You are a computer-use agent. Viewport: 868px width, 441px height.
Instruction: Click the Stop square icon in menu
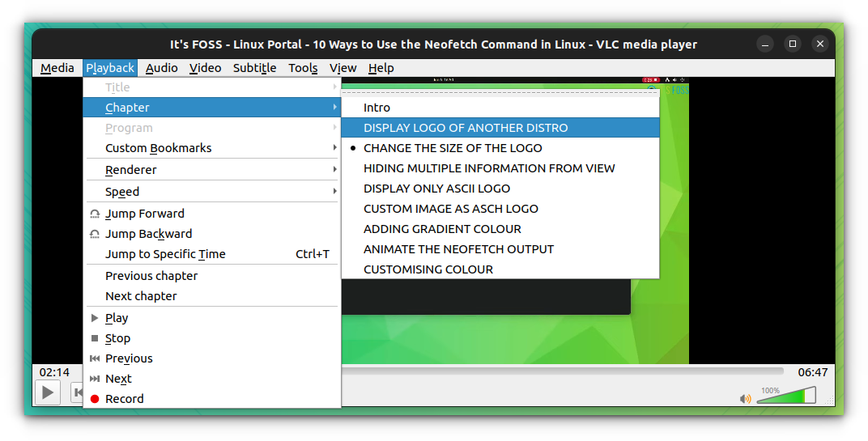pos(95,338)
